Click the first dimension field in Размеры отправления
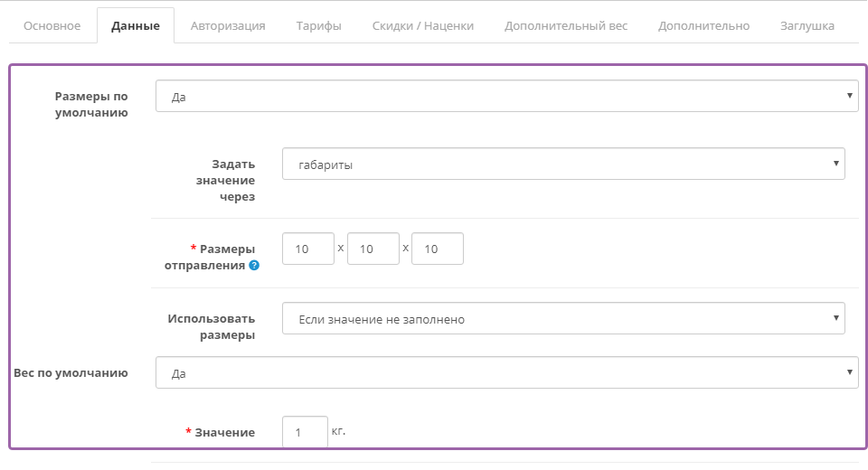Image resolution: width=868 pixels, height=470 pixels. point(307,249)
